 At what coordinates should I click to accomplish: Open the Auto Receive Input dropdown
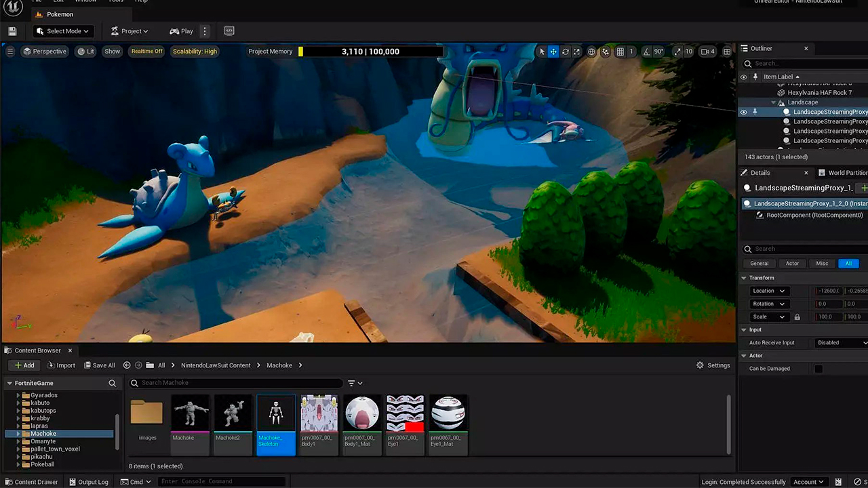[x=841, y=343]
